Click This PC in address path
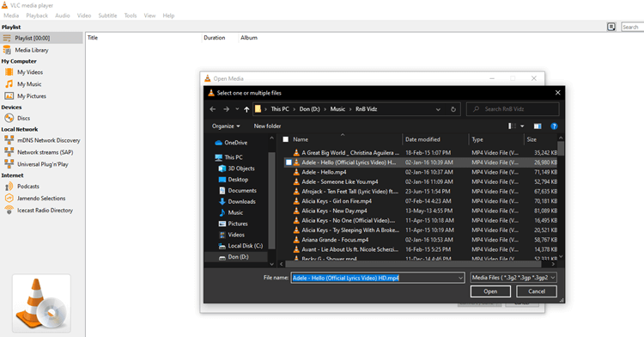The height and width of the screenshot is (337, 644). pos(280,109)
